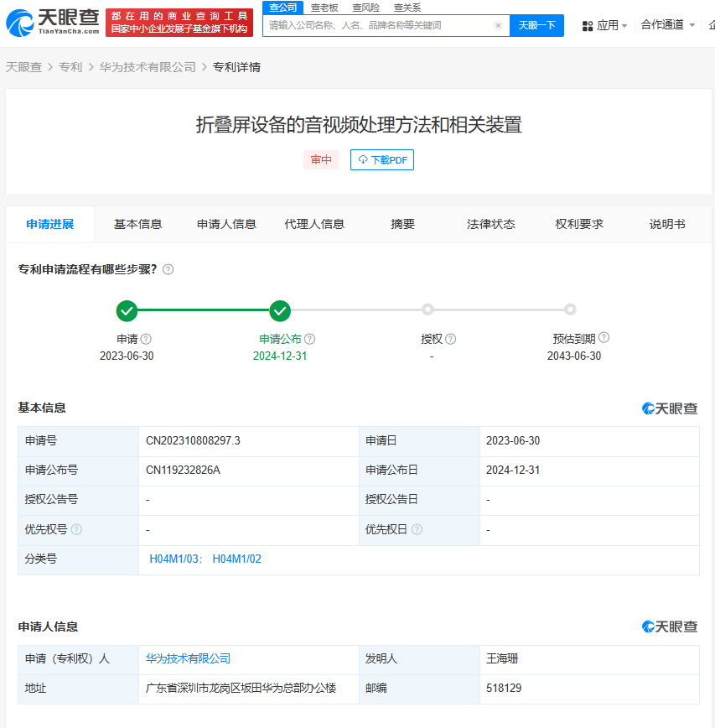Click the help icon next to 申请公布 step

point(309,339)
